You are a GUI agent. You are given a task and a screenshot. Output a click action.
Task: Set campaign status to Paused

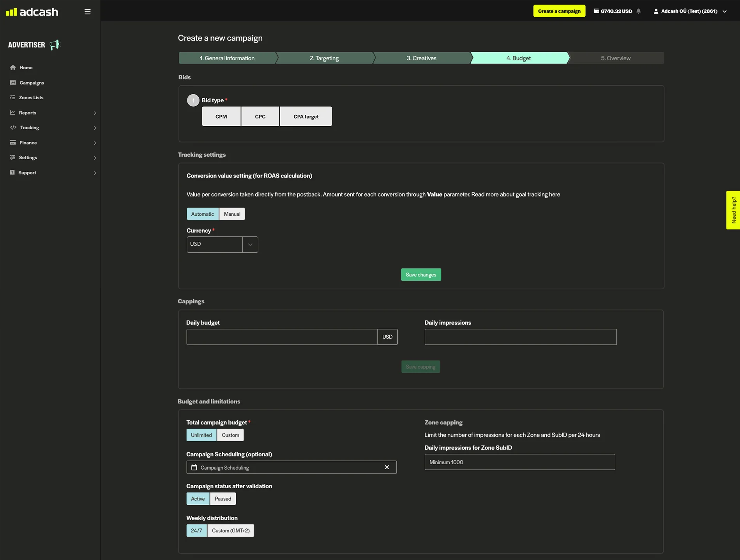[x=223, y=498]
